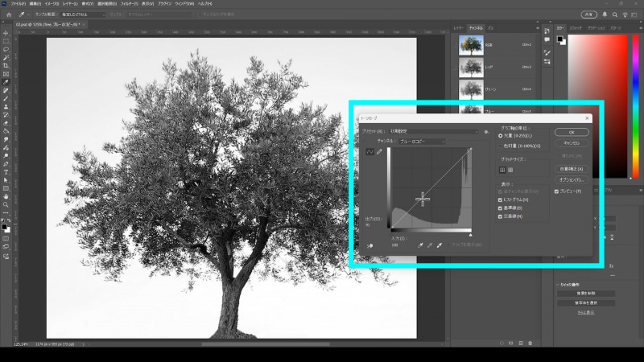Activate the on-image adjustment hand icon
644x362 pixels.
(x=369, y=246)
